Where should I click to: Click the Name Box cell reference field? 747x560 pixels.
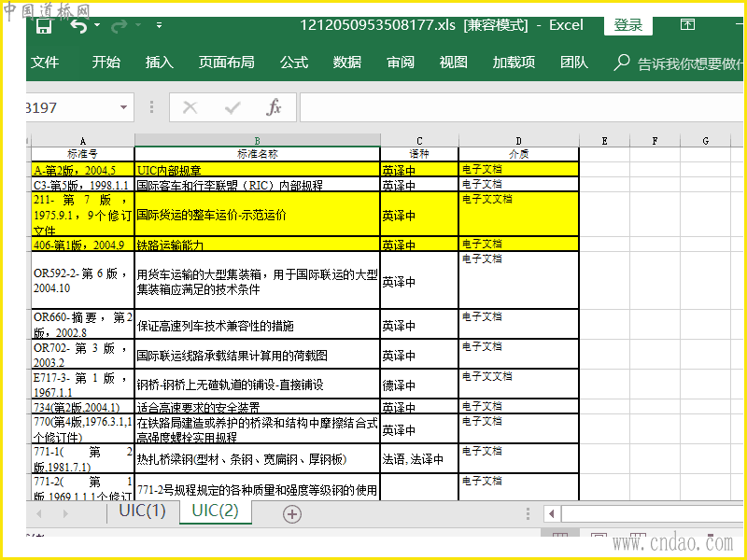pos(71,107)
